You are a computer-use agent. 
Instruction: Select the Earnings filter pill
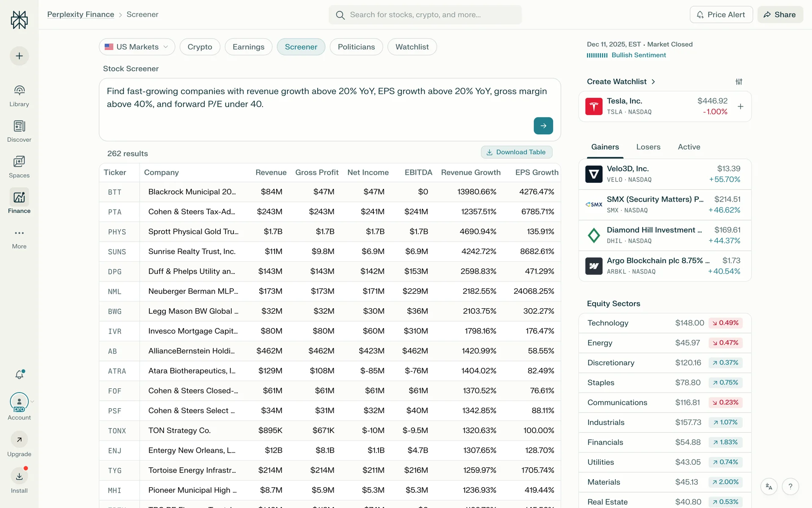pyautogui.click(x=248, y=47)
